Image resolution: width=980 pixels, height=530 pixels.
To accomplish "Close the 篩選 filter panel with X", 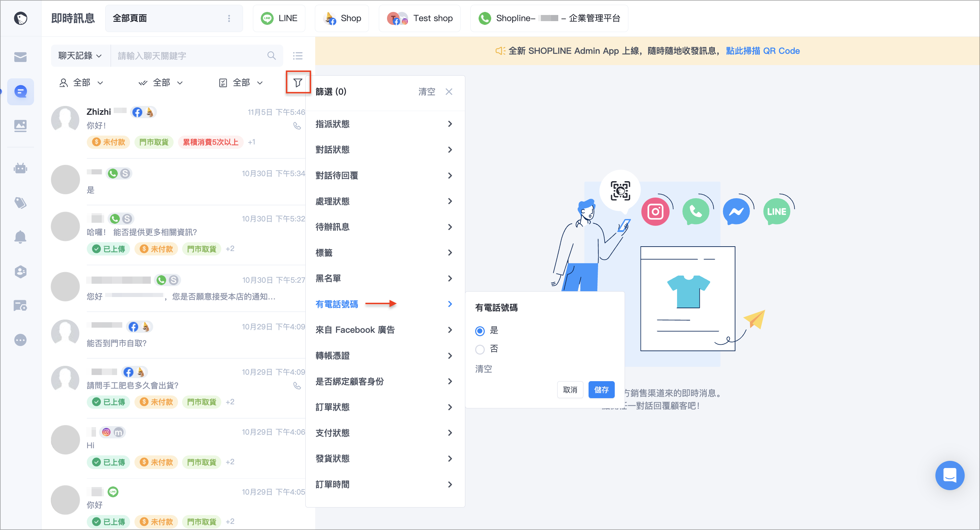I will click(x=449, y=92).
